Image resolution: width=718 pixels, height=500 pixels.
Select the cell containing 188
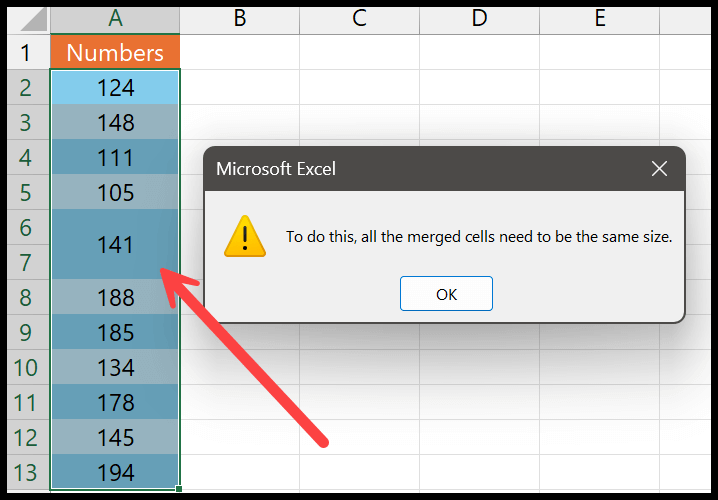[115, 297]
